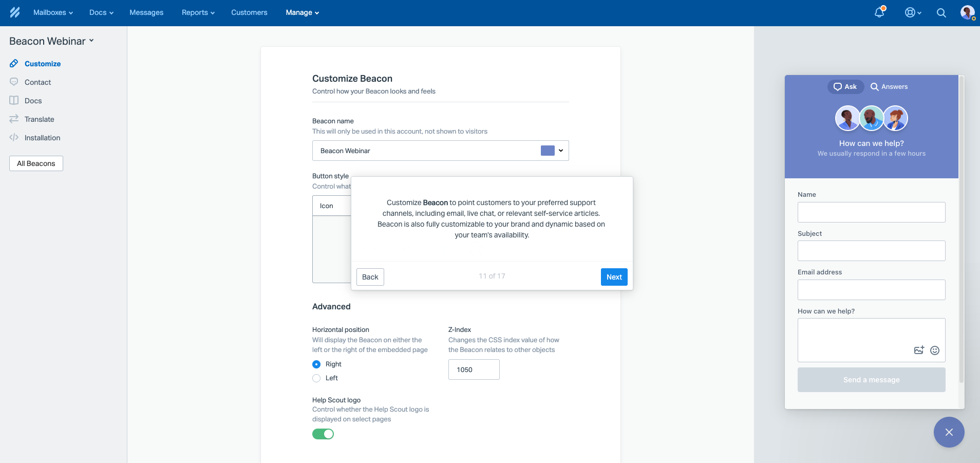Image resolution: width=980 pixels, height=463 pixels.
Task: Click the Subject field in Beacon preview
Action: pos(872,251)
